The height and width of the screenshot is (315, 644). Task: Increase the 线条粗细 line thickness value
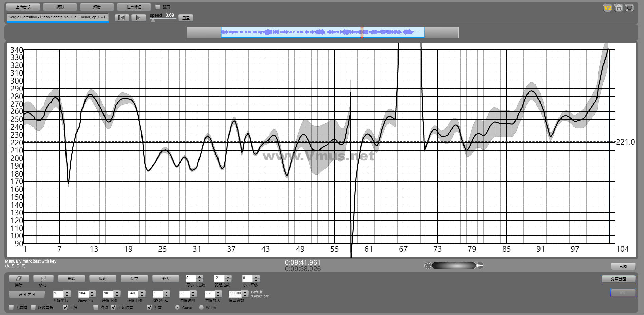167,292
